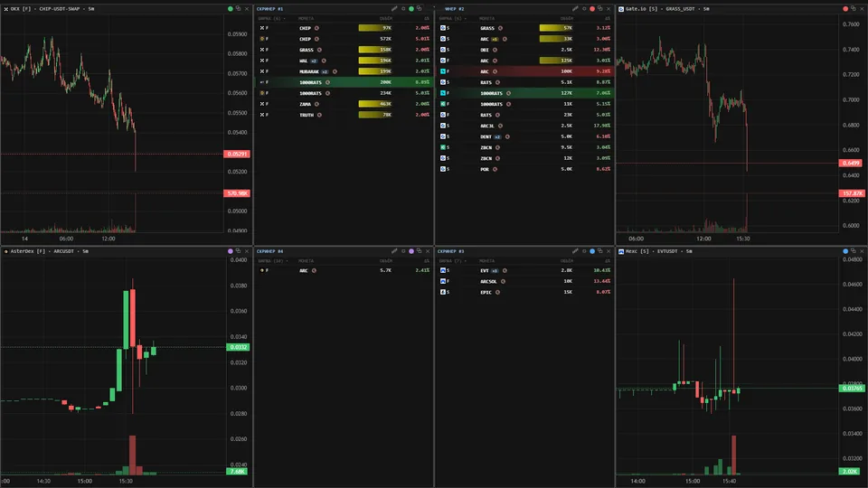
Task: Click circle icon beside POR in Screener #2
Action: pyautogui.click(x=495, y=169)
